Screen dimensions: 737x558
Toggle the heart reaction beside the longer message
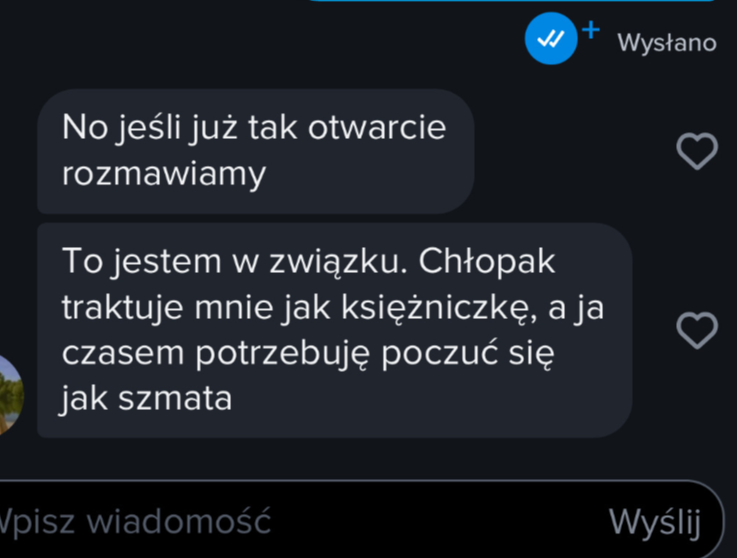coord(697,330)
